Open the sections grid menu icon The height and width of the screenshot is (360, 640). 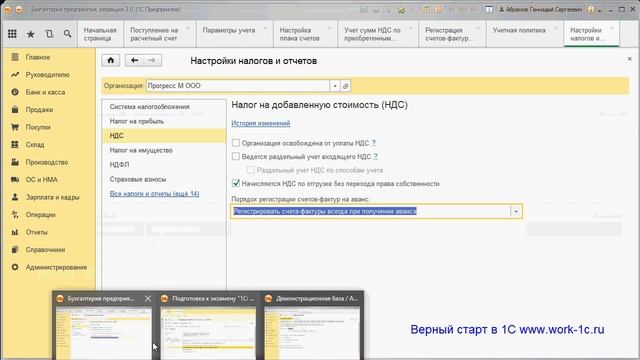click(x=12, y=34)
